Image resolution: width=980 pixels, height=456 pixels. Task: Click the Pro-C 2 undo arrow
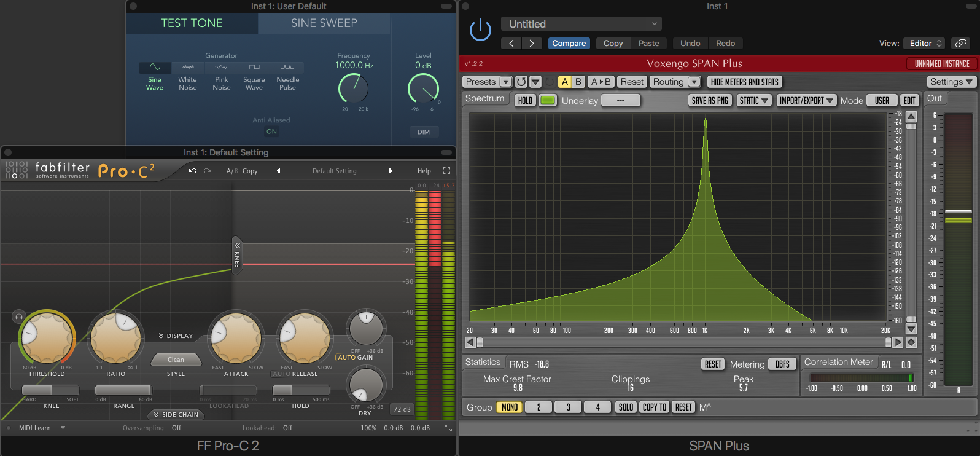[x=193, y=171]
